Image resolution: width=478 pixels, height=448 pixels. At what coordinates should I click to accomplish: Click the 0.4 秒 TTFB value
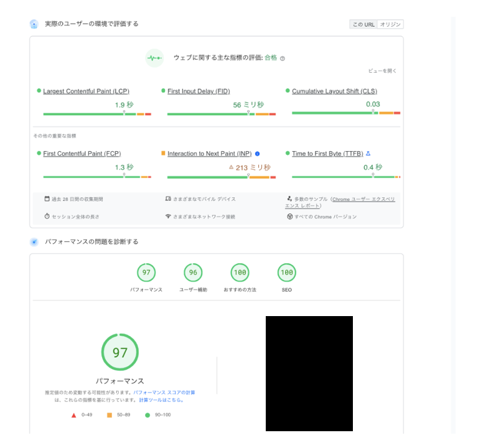[373, 167]
